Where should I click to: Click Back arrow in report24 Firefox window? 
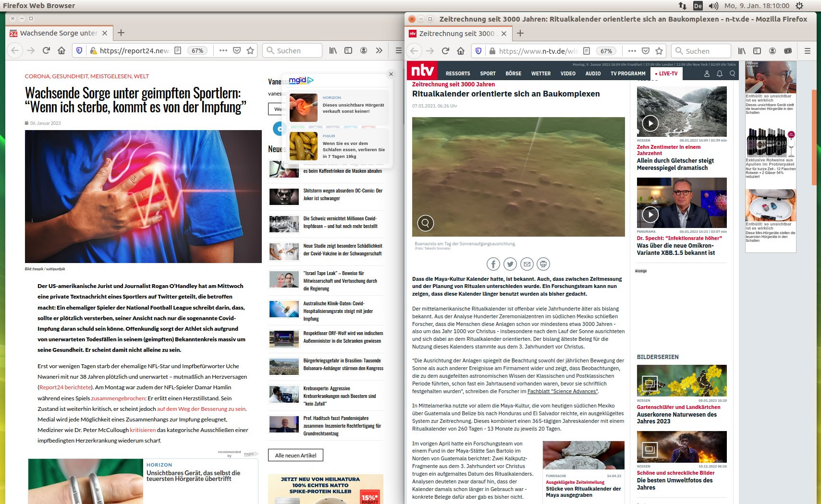[x=15, y=50]
